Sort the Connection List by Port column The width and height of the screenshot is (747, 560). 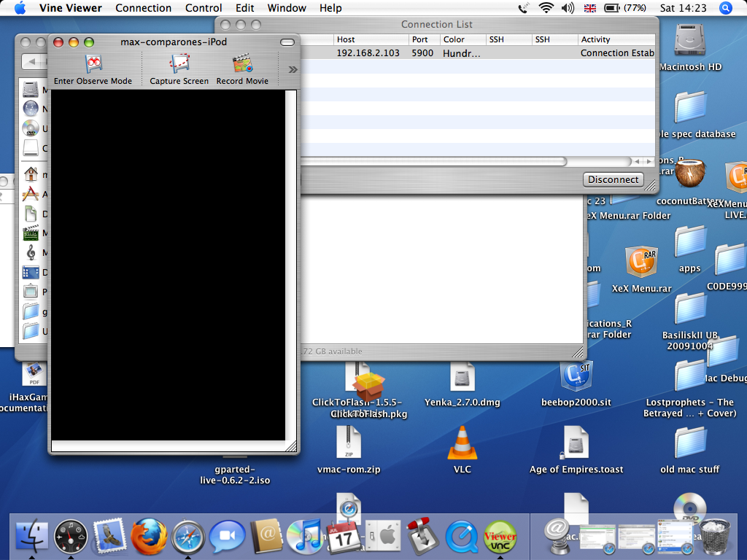(x=424, y=39)
